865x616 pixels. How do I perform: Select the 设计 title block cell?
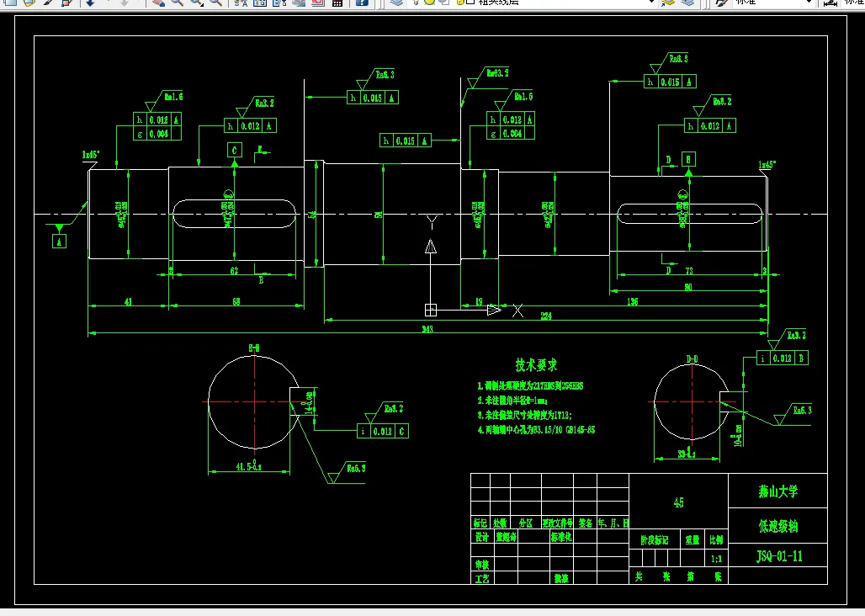point(481,537)
